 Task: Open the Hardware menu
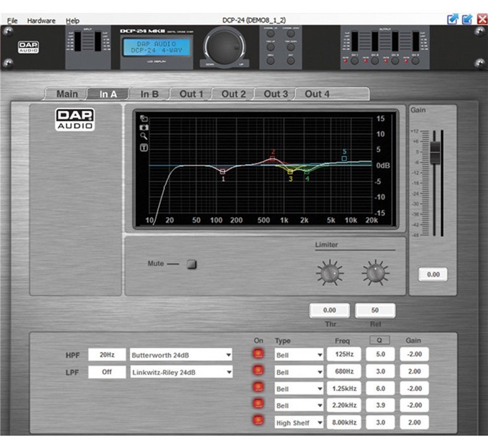click(42, 21)
